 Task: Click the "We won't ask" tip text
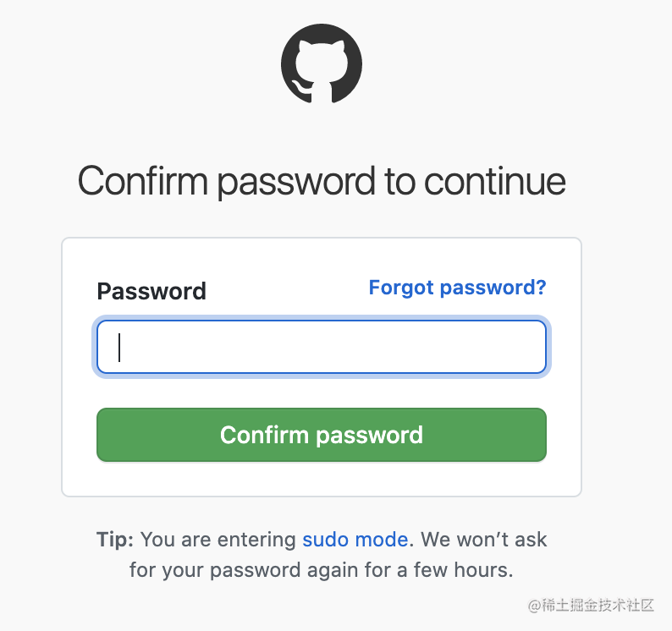pyautogui.click(x=484, y=540)
